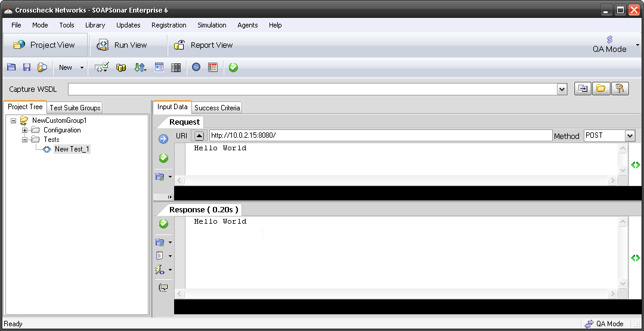Click the key icon button near WSDL
The width and height of the screenshot is (644, 331).
pos(620,88)
